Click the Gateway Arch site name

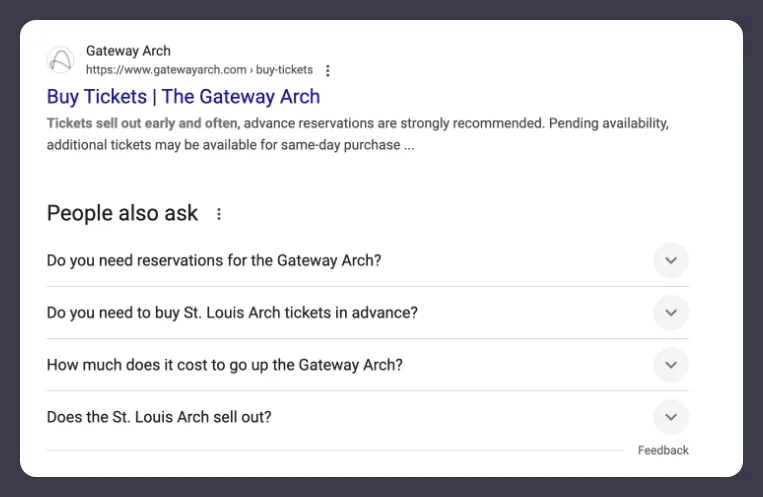click(x=128, y=51)
